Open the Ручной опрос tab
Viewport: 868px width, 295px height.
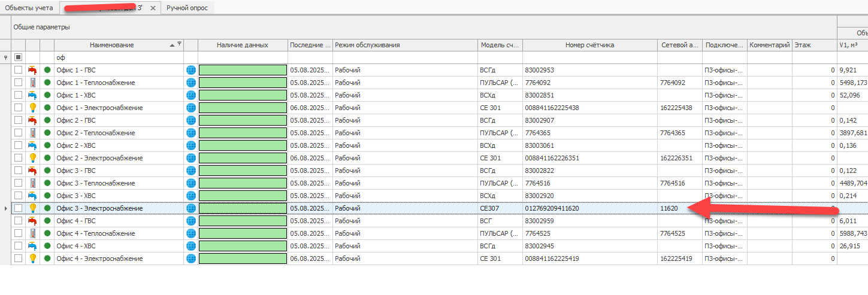pos(187,8)
